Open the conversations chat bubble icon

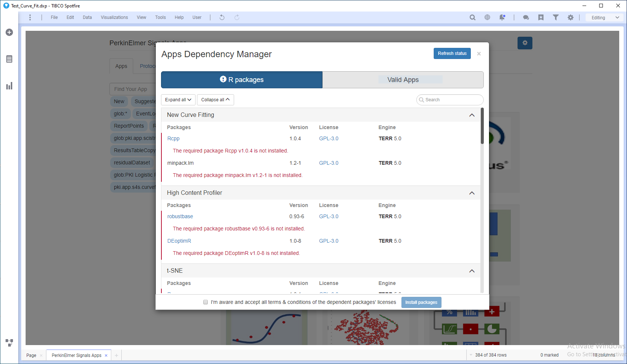pos(526,17)
